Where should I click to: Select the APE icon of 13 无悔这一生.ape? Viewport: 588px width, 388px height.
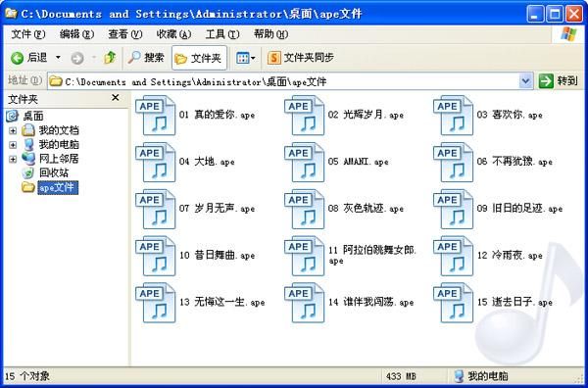(x=155, y=303)
